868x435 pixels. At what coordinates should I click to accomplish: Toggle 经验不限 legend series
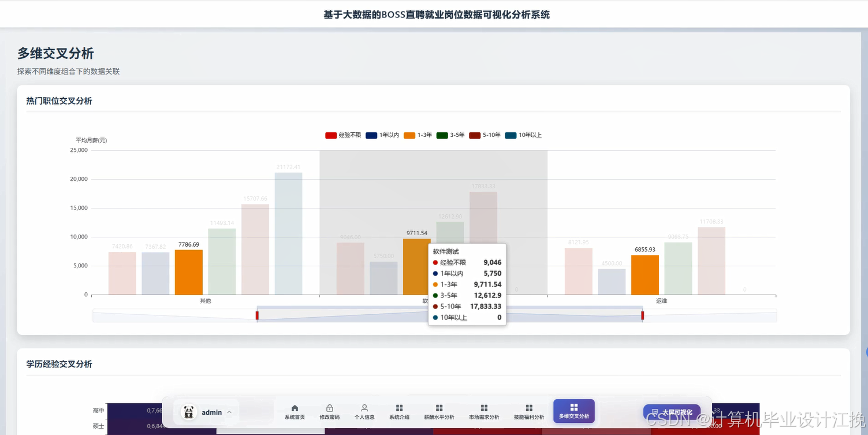[343, 135]
